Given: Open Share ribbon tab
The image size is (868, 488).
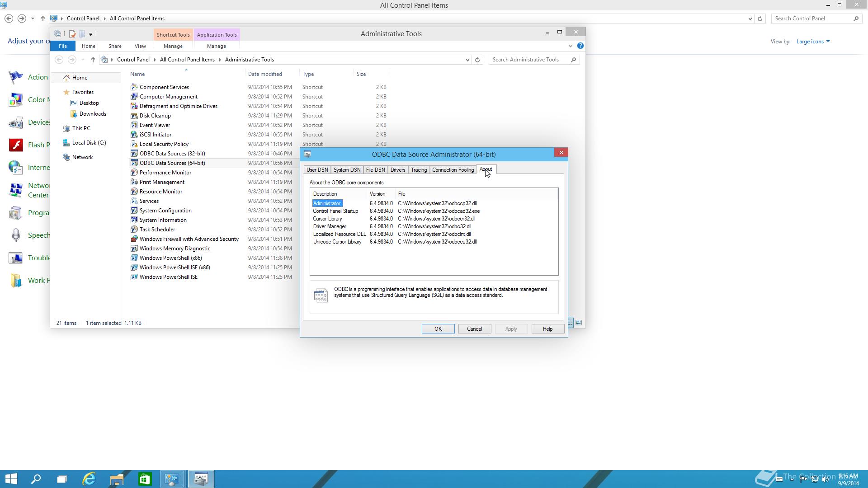Looking at the screenshot, I should coord(115,46).
